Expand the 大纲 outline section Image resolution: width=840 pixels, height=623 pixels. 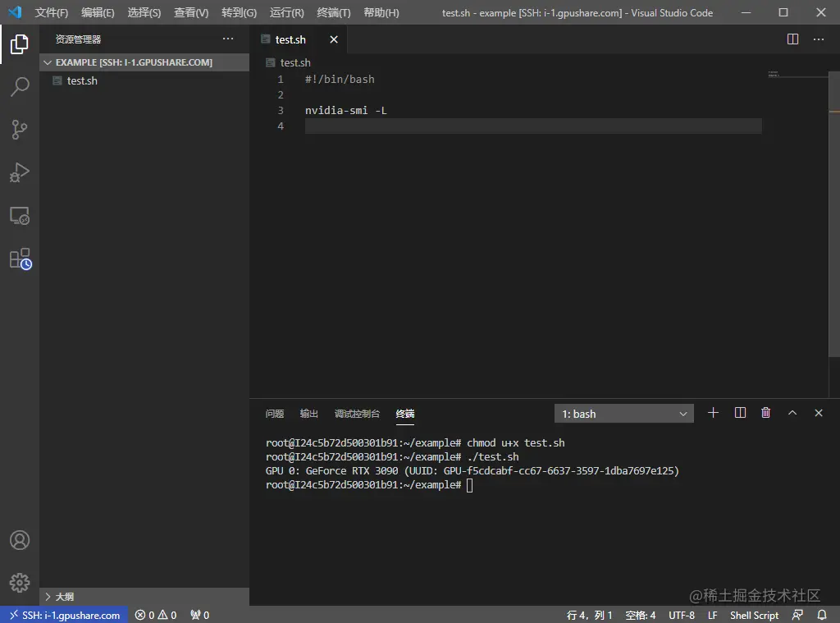point(144,596)
